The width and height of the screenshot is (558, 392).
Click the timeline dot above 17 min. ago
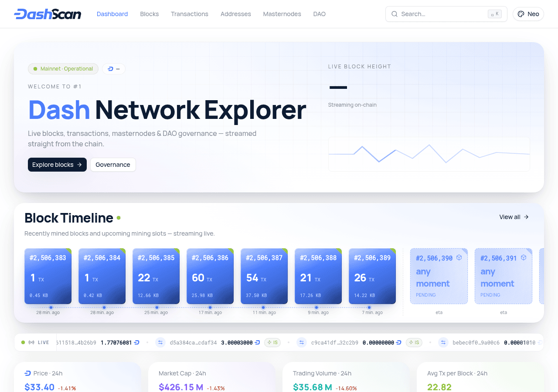(210, 308)
